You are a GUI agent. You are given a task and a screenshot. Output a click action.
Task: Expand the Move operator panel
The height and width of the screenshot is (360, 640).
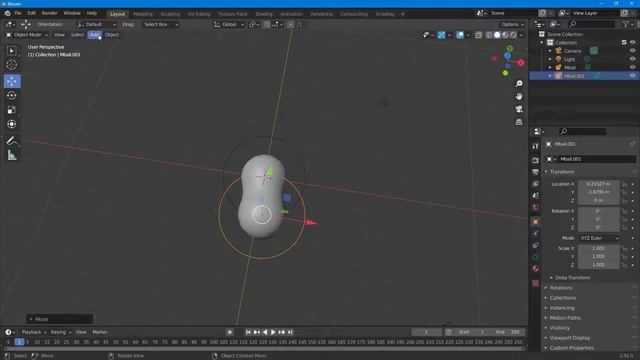pos(60,319)
